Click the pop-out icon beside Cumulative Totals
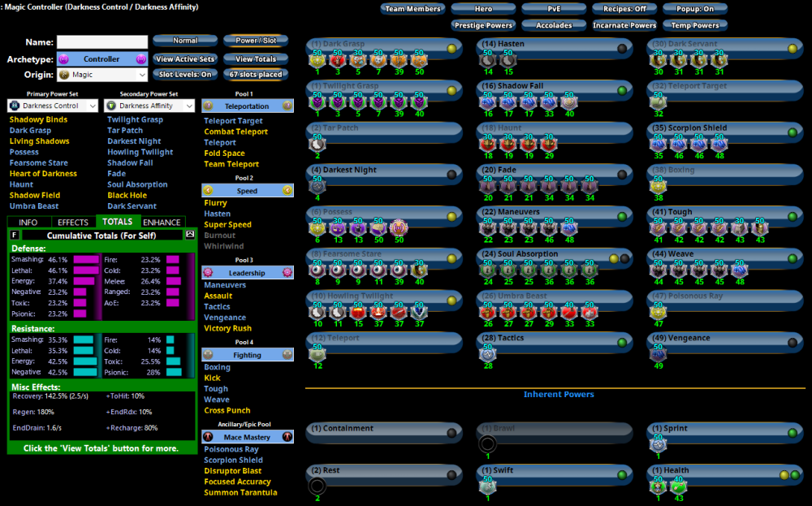The height and width of the screenshot is (506, 812). (190, 235)
